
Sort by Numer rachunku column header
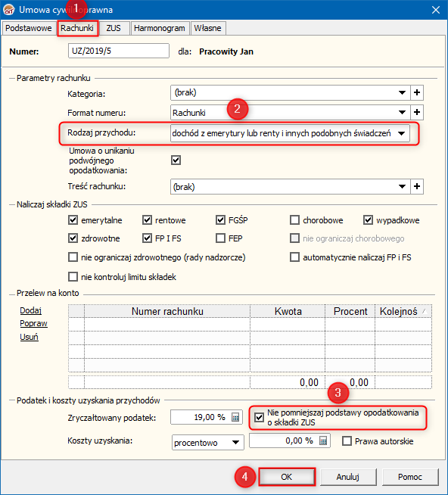pos(167,311)
